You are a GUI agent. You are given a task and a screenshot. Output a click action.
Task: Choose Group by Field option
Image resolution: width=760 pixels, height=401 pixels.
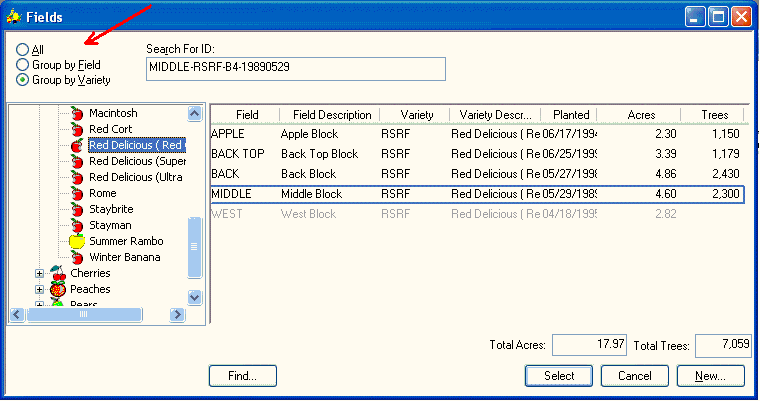pos(23,64)
